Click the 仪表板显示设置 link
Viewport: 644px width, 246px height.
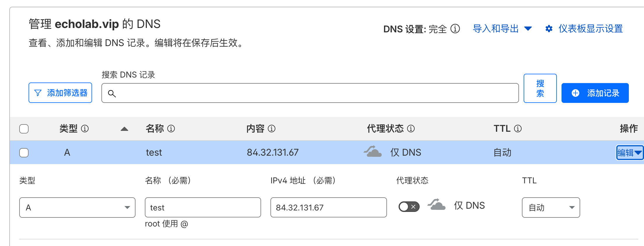click(x=590, y=29)
